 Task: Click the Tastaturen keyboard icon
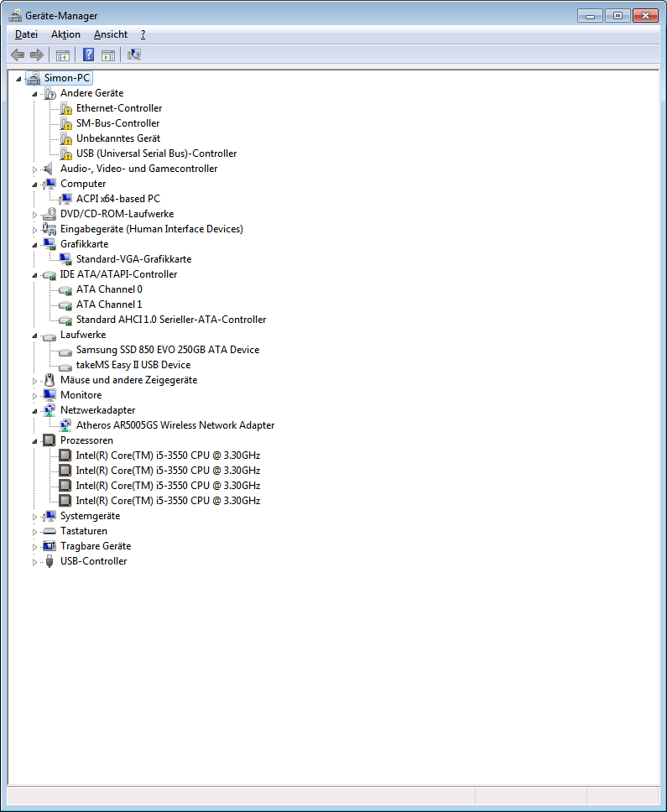point(50,531)
